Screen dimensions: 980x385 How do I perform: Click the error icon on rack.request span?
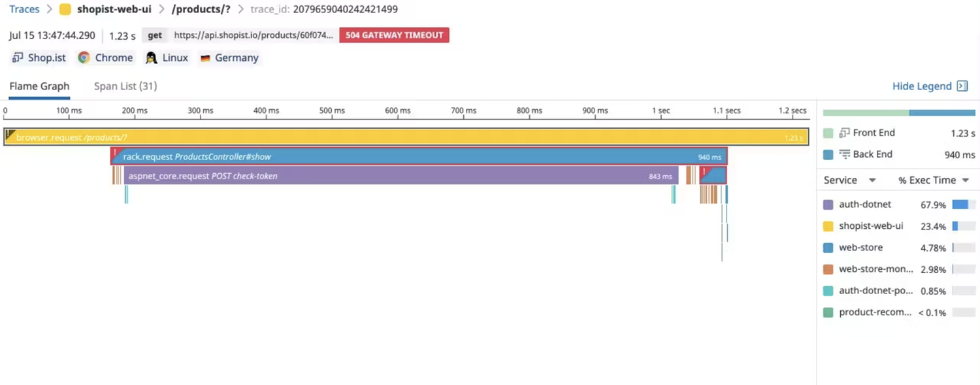coord(116,154)
